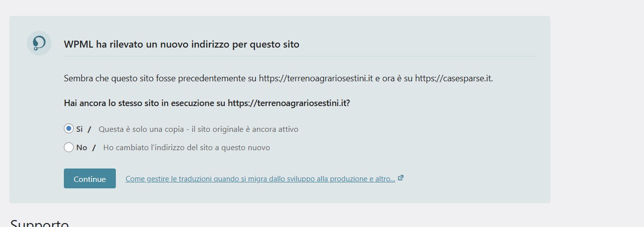Click the 'Ho cambiato l'indirizzo del sito' description
This screenshot has width=644, height=227.
[x=187, y=148]
